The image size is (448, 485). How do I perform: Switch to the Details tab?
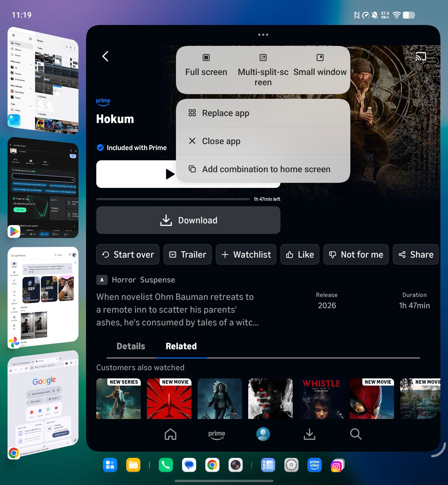pyautogui.click(x=131, y=346)
